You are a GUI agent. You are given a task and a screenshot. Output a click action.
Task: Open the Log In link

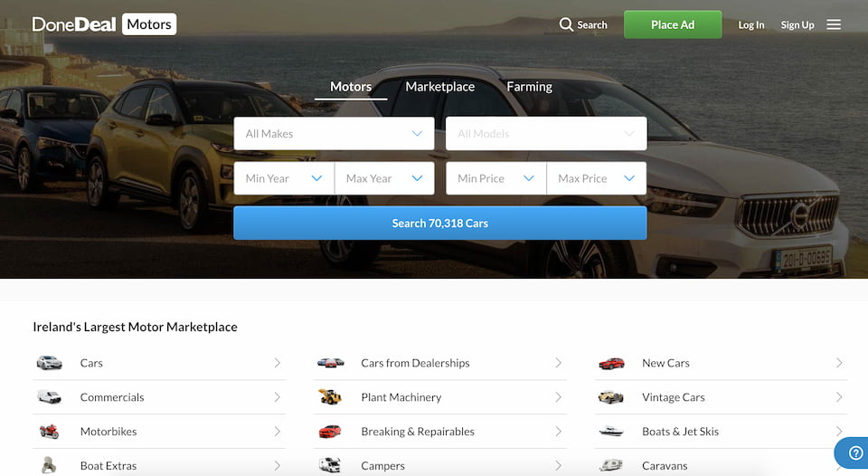point(750,25)
